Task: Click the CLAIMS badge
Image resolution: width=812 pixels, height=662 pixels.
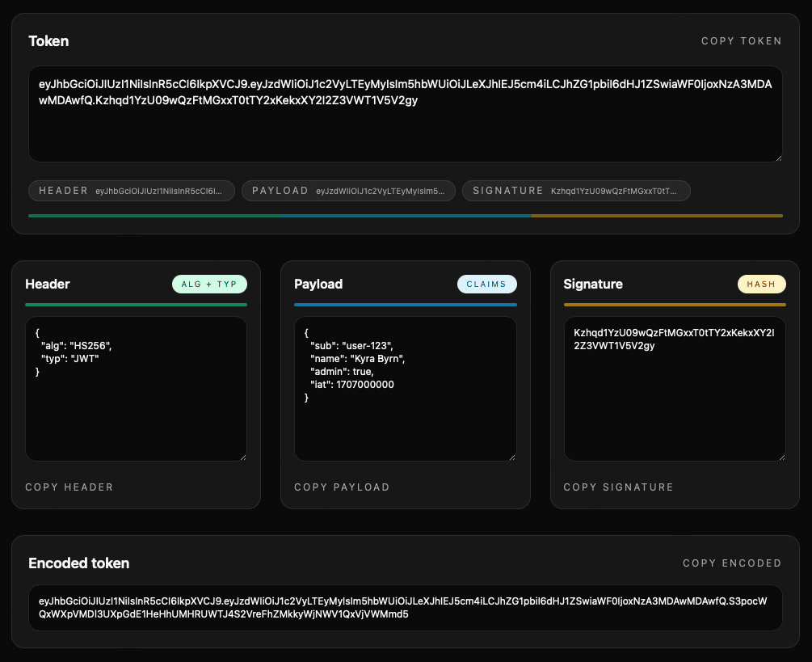Action: pos(486,284)
